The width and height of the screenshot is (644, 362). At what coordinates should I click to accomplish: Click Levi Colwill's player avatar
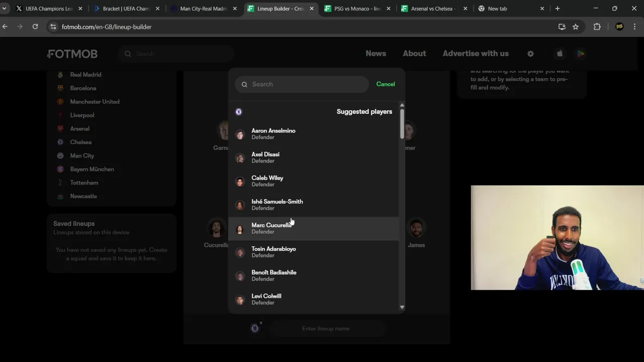pos(240,300)
